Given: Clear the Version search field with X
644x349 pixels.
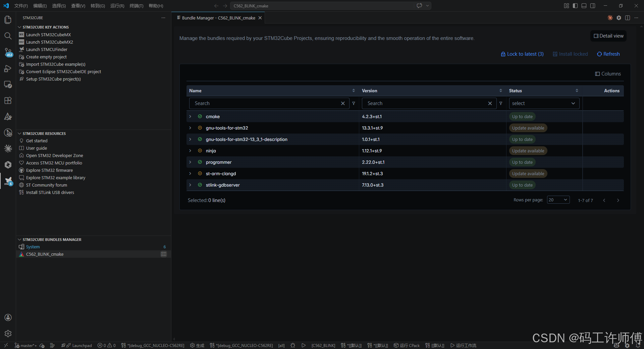Looking at the screenshot, I should pos(490,103).
